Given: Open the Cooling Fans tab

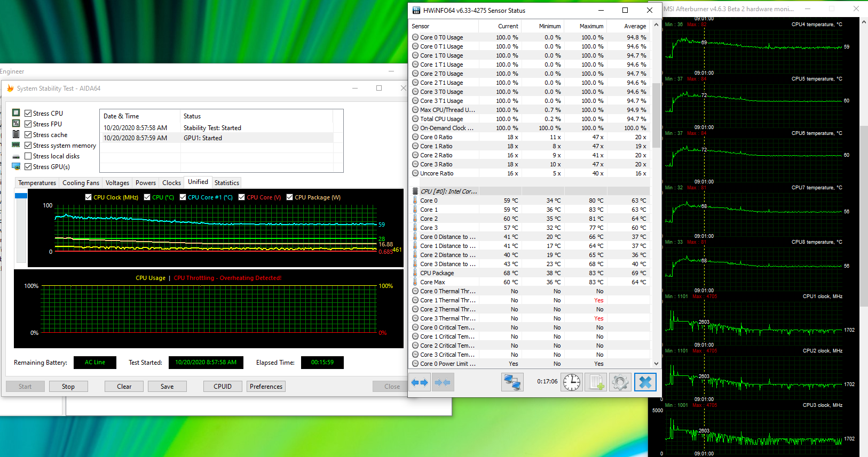Looking at the screenshot, I should pos(81,183).
